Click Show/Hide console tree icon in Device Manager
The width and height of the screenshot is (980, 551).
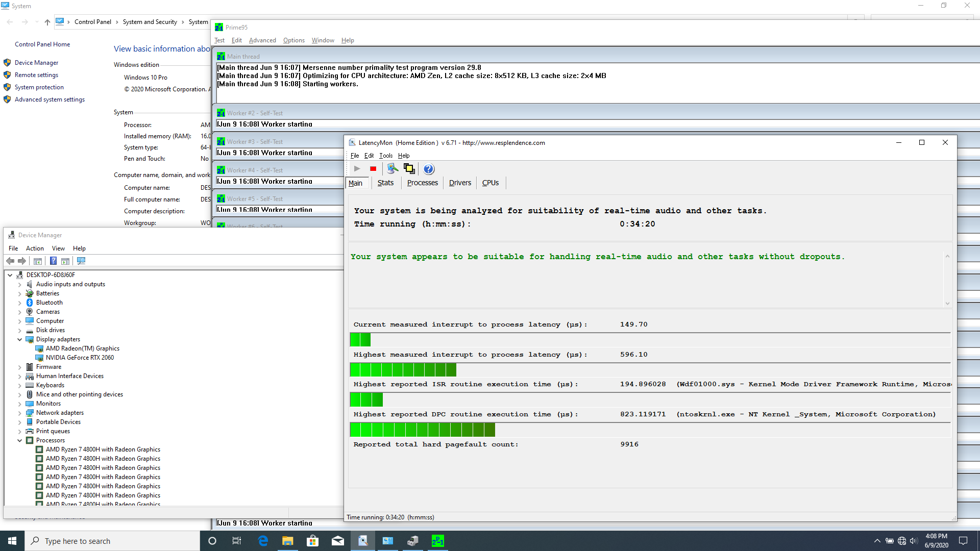coord(38,261)
